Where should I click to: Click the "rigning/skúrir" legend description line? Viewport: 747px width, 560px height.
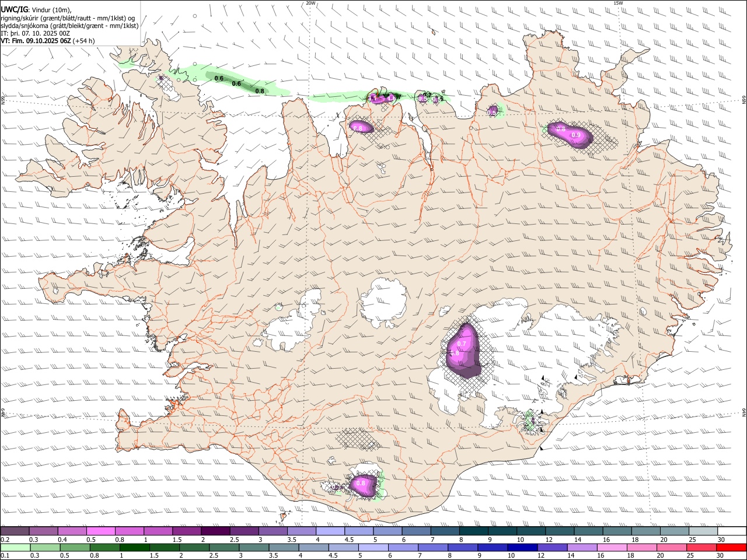coord(68,18)
